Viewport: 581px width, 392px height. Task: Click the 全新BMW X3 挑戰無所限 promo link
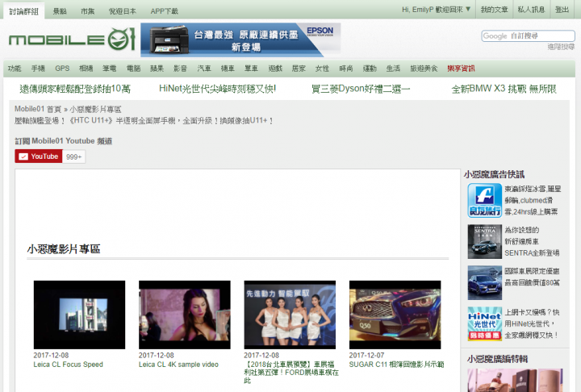click(x=504, y=89)
